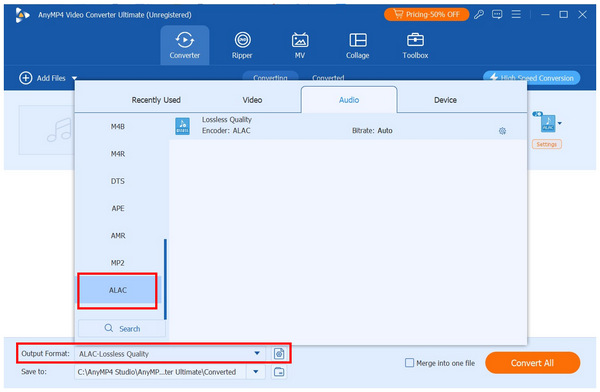Switch to the Recently Used tab

156,100
